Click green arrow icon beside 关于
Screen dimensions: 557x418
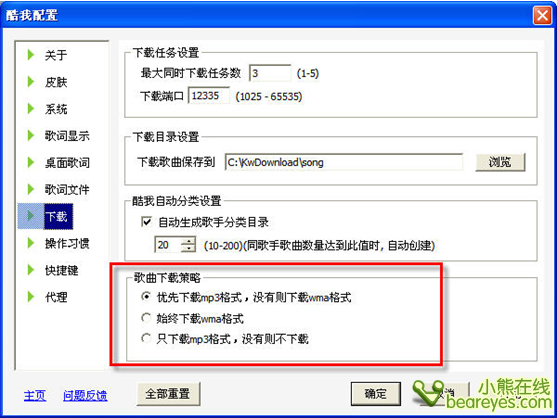(x=31, y=55)
